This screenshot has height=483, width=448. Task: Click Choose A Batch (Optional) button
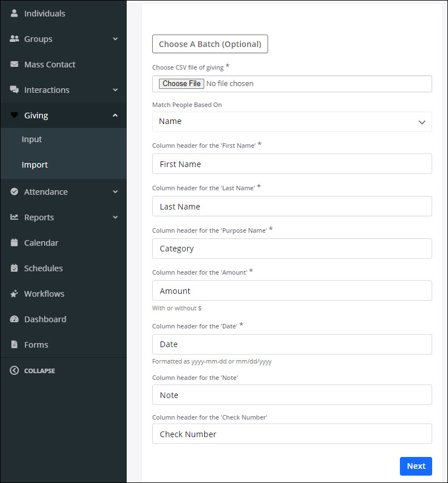coord(210,44)
